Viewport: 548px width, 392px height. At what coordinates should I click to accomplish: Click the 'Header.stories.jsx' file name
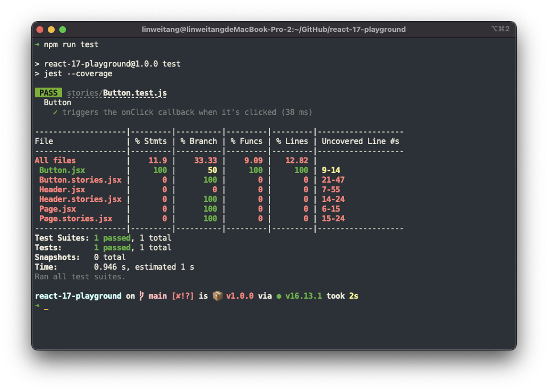pos(80,199)
